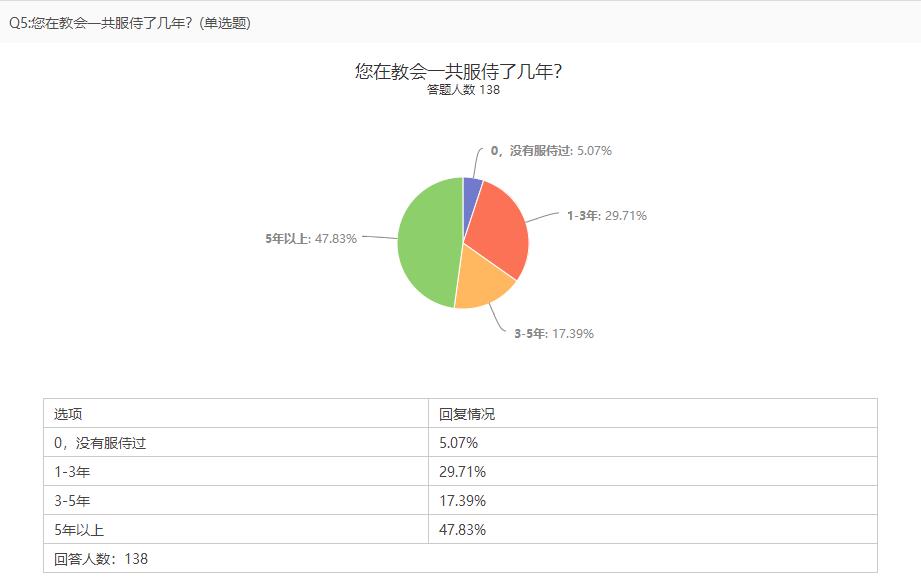The image size is (921, 580).
Task: Select the '0，没有服侍过' table row cell
Action: tap(100, 443)
